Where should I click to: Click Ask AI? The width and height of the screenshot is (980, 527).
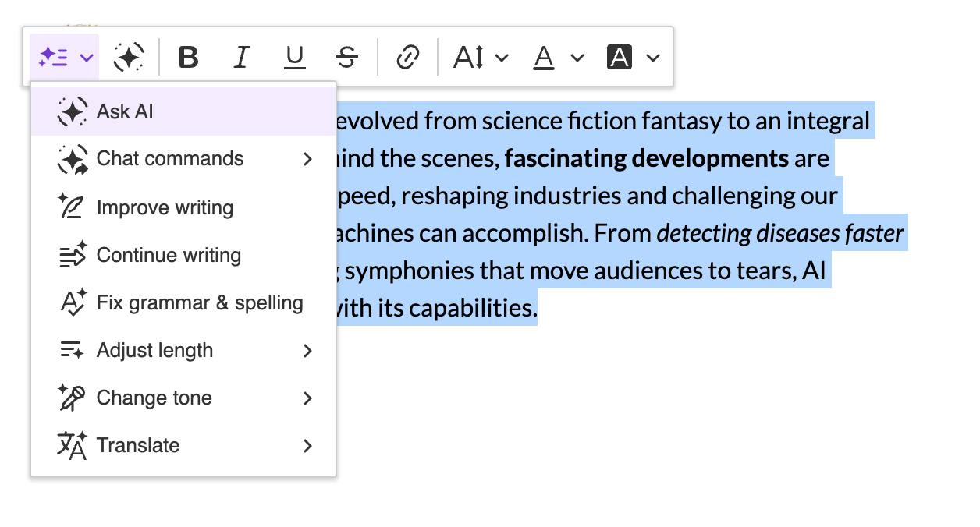click(124, 111)
